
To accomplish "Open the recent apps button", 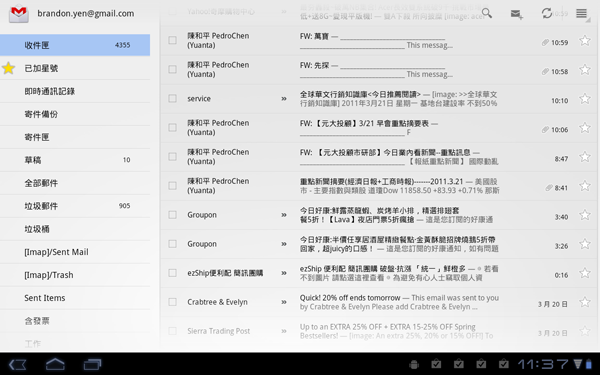I will pyautogui.click(x=92, y=364).
